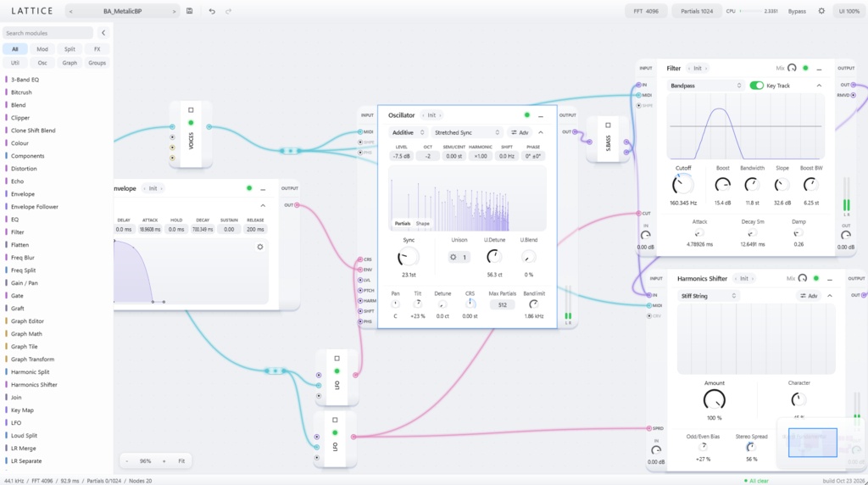Select the All module category tab
Screen dimensions: 868x485
click(x=15, y=49)
